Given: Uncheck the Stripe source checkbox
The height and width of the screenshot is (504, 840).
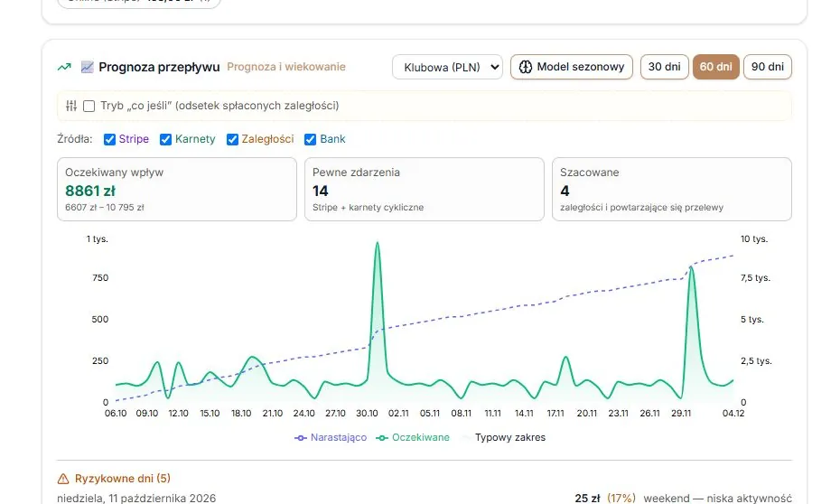Looking at the screenshot, I should click(110, 139).
